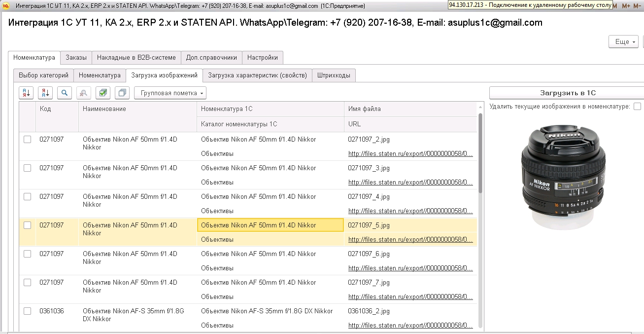The height and width of the screenshot is (334, 644).
Task: Open 'Накладные в B2B-системе' tab
Action: coord(136,58)
